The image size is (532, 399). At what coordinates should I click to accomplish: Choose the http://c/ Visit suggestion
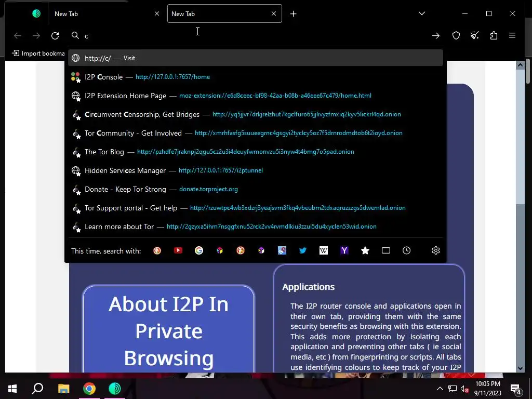(256, 58)
